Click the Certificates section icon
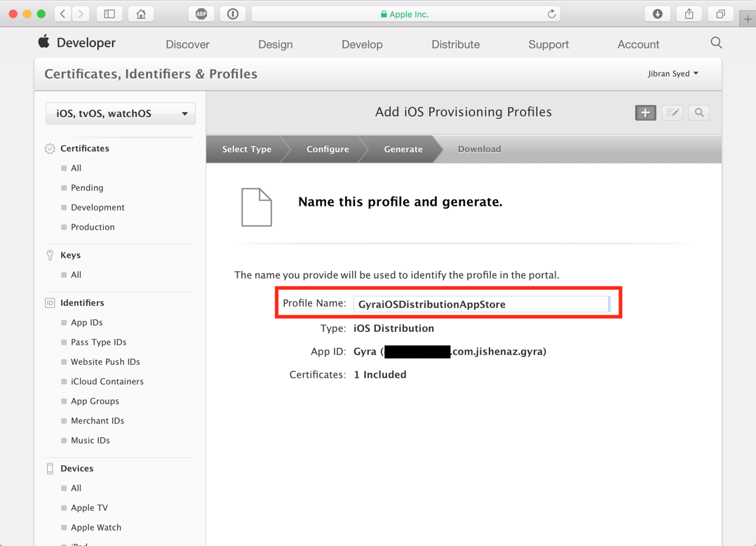The width and height of the screenshot is (756, 546). pyautogui.click(x=50, y=149)
